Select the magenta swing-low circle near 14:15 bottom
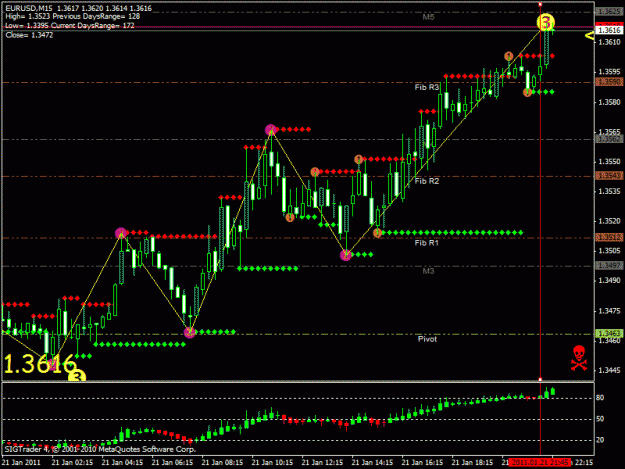Image resolution: width=625 pixels, height=469 pixels. pos(346,255)
